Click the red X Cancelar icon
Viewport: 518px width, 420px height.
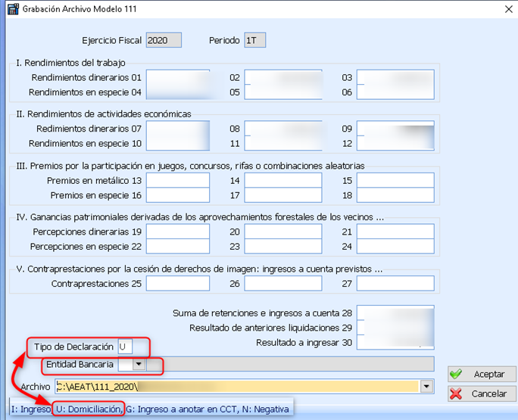455,394
